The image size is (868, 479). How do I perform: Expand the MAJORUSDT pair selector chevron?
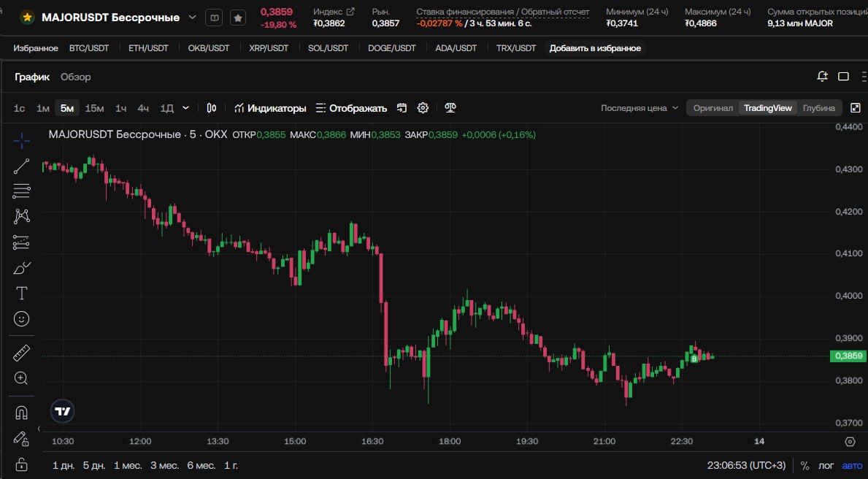[x=192, y=18]
